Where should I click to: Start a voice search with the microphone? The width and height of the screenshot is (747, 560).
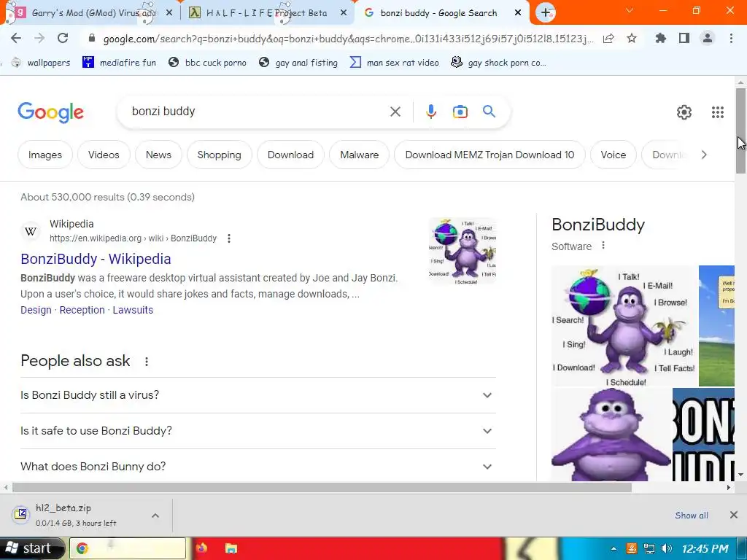pos(430,112)
